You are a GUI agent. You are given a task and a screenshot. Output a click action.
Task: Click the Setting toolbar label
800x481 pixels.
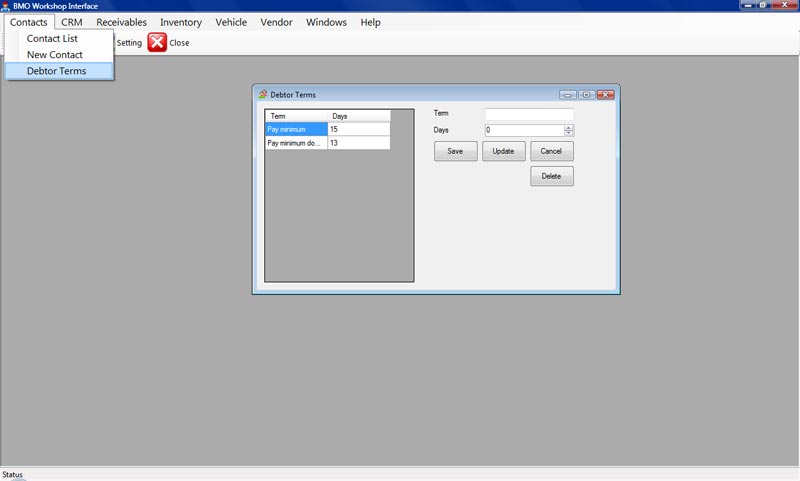pos(129,43)
